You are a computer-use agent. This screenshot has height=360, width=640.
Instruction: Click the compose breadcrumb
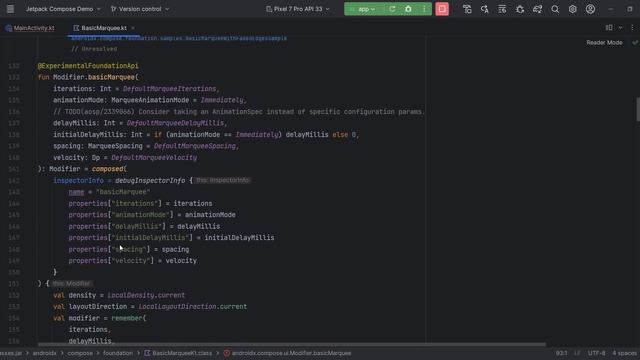80,353
